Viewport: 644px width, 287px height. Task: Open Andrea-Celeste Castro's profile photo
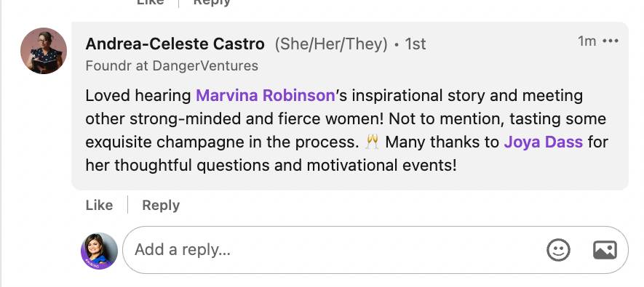44,51
